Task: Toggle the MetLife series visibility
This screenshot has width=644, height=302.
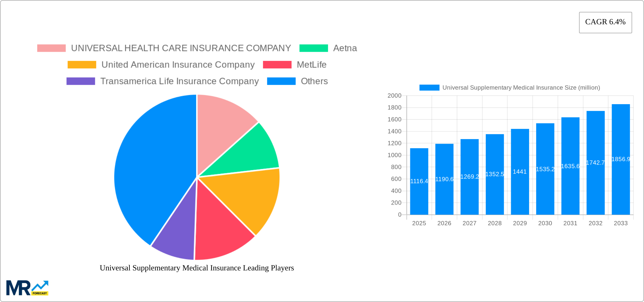Action: pyautogui.click(x=311, y=64)
